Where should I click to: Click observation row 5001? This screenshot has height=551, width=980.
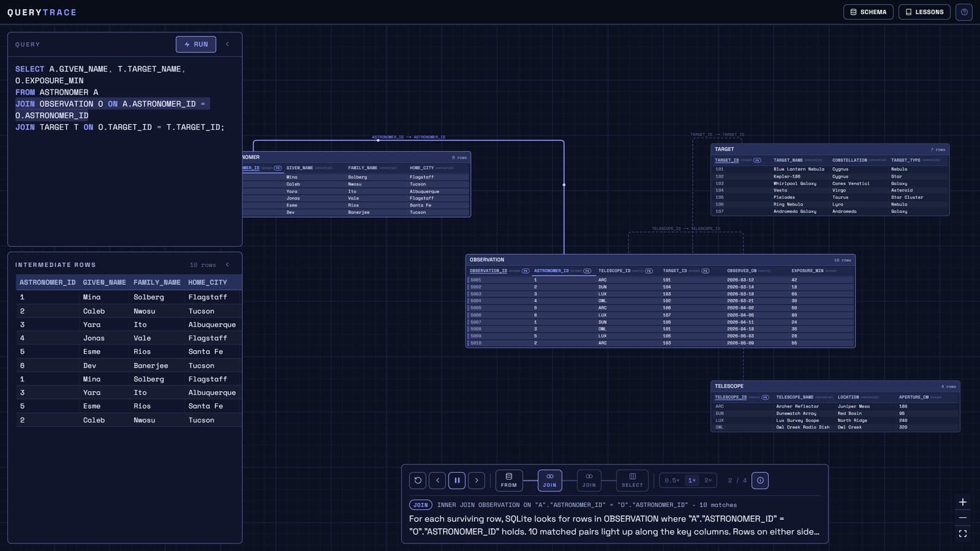coord(660,280)
